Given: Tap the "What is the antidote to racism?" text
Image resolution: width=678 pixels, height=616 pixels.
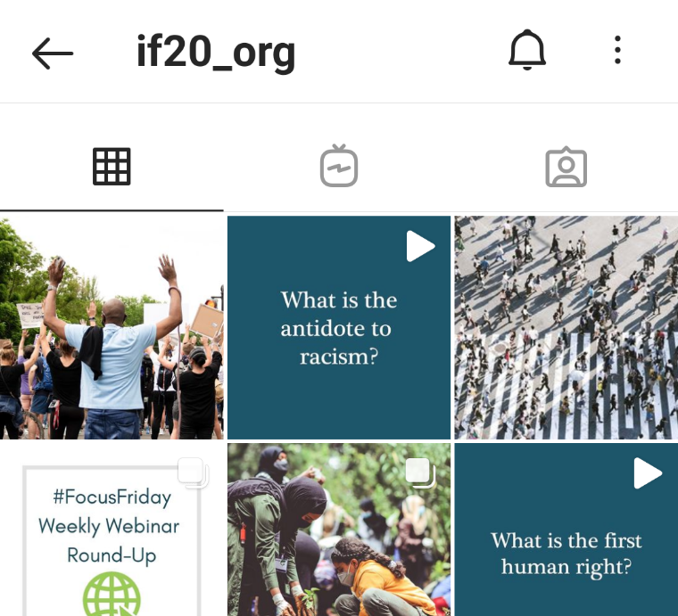Looking at the screenshot, I should 339,328.
